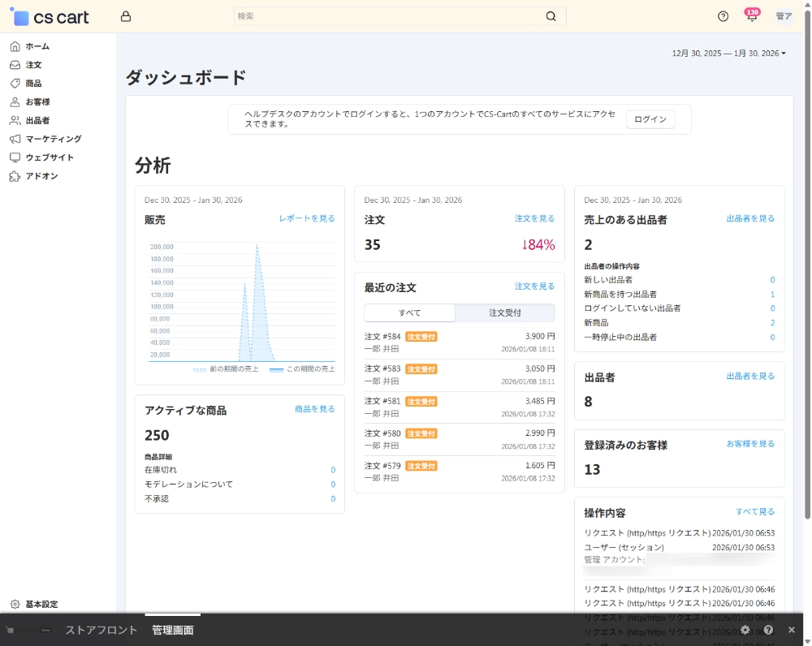This screenshot has width=812, height=646.
Task: Select the 注文 icon in the sidebar
Action: 14,65
